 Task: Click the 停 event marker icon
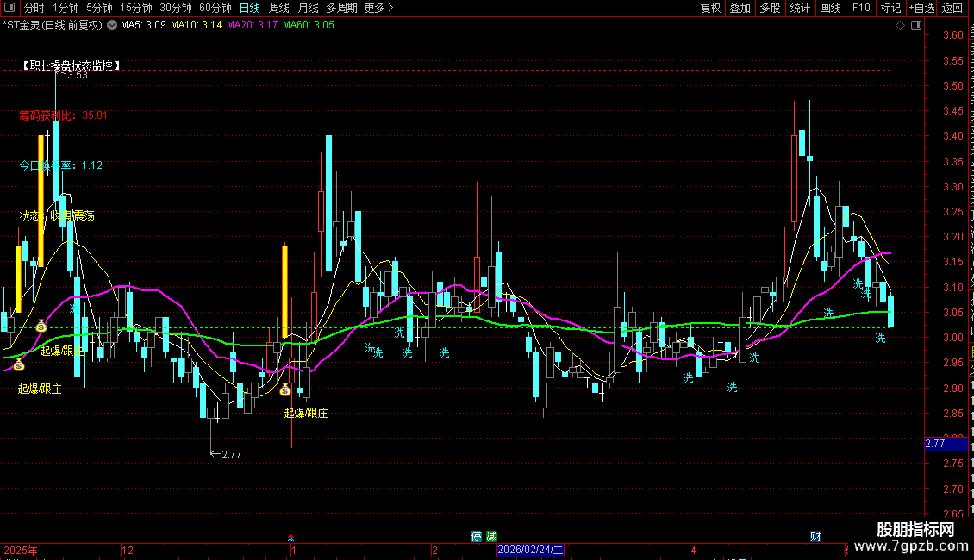click(x=477, y=537)
